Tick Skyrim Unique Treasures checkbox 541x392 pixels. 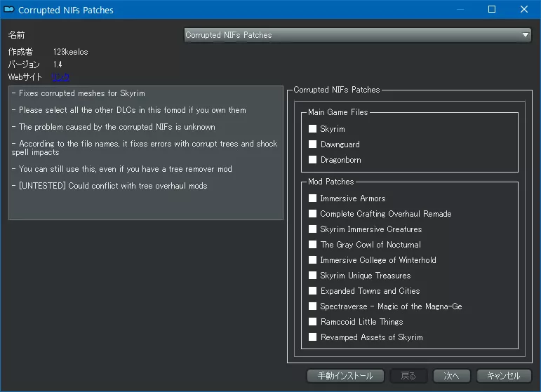312,276
